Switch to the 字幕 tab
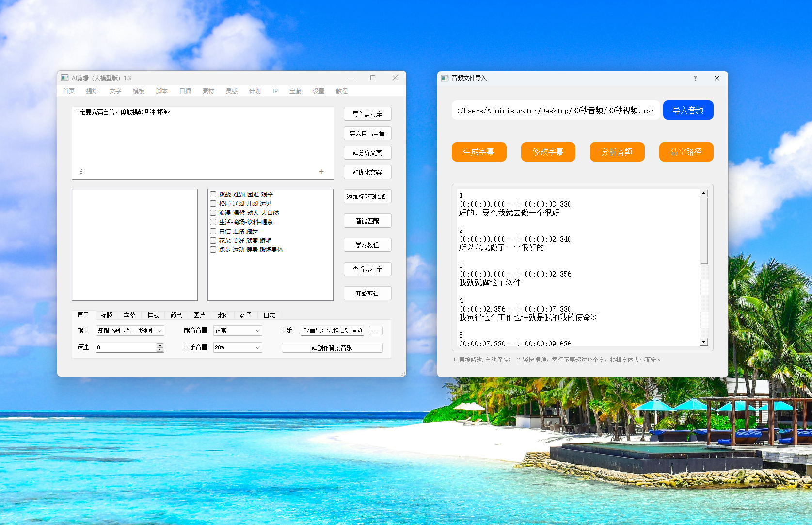This screenshot has height=525, width=812. point(129,315)
